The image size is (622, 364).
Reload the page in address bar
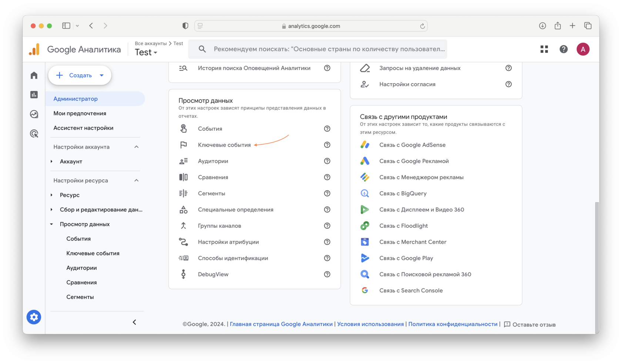(422, 26)
